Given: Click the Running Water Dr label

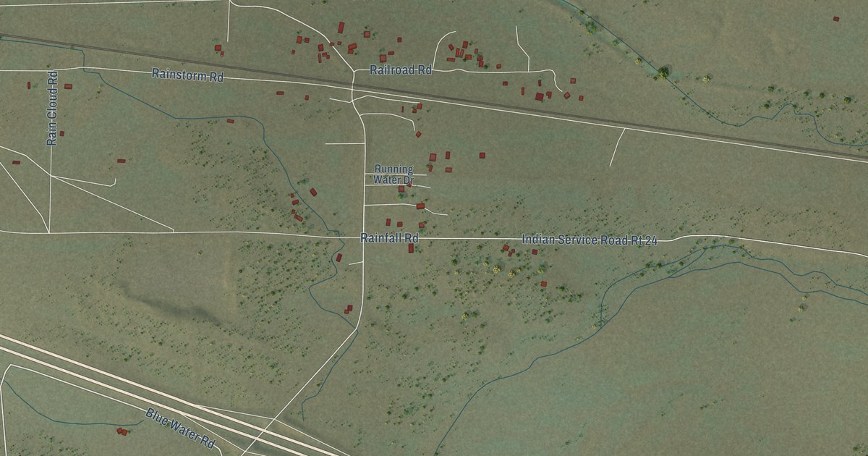Looking at the screenshot, I should click(x=393, y=174).
